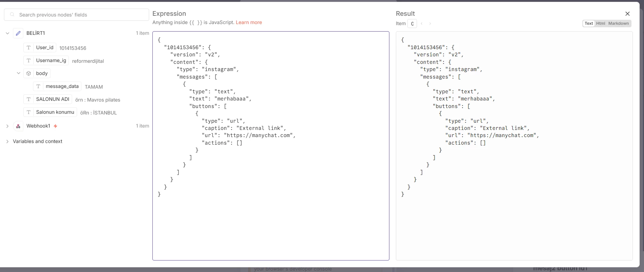The height and width of the screenshot is (272, 644).
Task: Click the value örn : Mavros pilates
Action: point(98,100)
